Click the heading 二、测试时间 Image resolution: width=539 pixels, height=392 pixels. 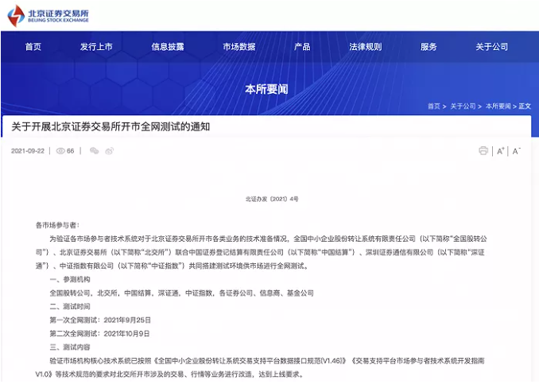tap(70, 306)
